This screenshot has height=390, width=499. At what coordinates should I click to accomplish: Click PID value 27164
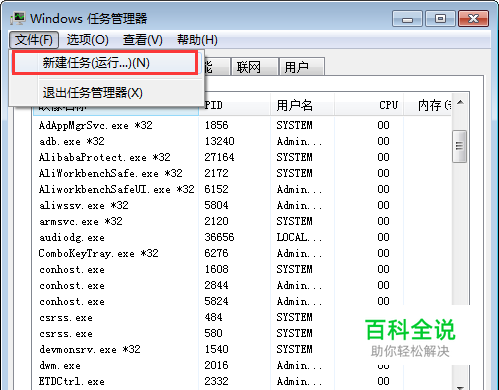pos(219,157)
